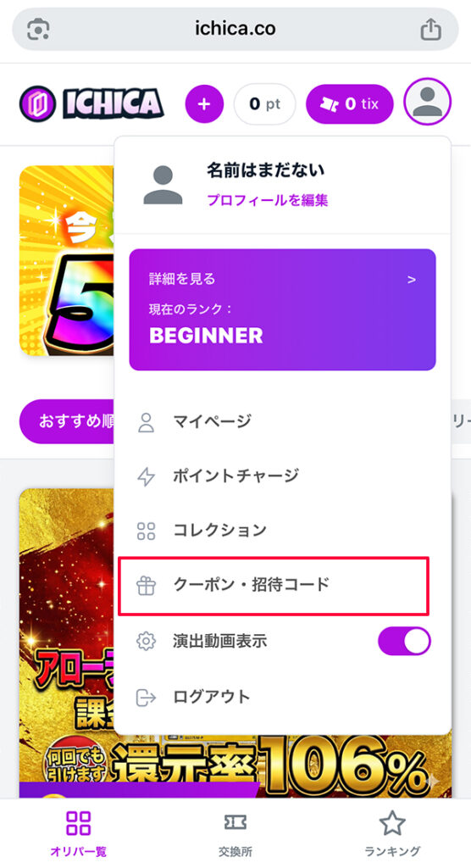Select オリパ一覧 grid icon in bottom bar
This screenshot has height=868, width=471.
coord(78,822)
